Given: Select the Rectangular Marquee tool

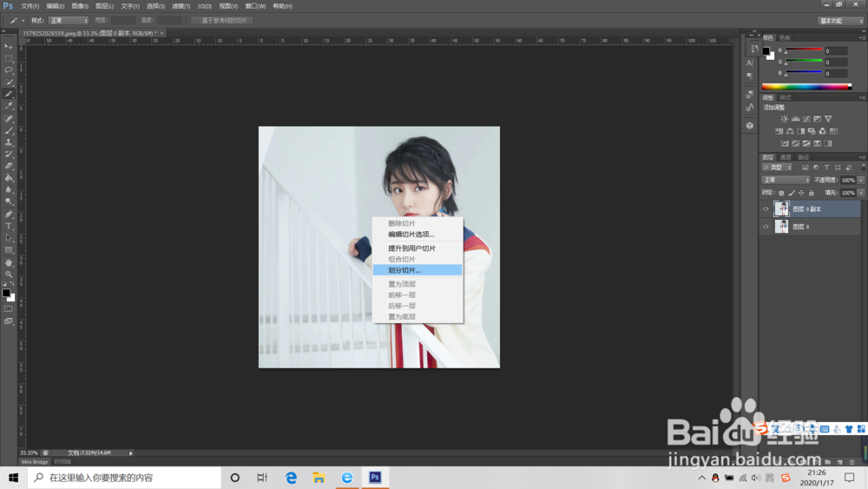Looking at the screenshot, I should click(x=9, y=58).
